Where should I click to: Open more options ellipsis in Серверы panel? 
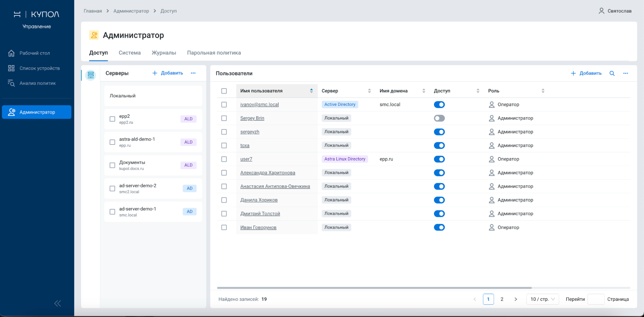(193, 73)
